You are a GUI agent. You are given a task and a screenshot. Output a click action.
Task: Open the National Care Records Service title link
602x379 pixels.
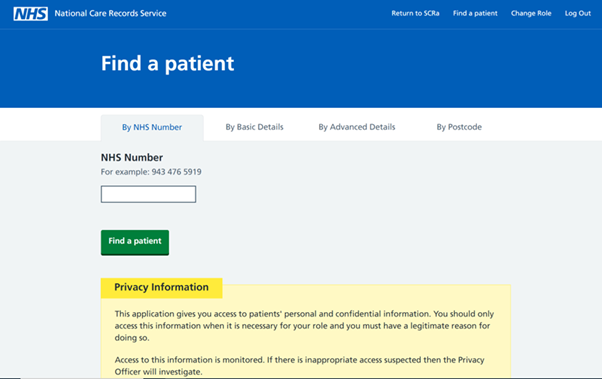110,13
